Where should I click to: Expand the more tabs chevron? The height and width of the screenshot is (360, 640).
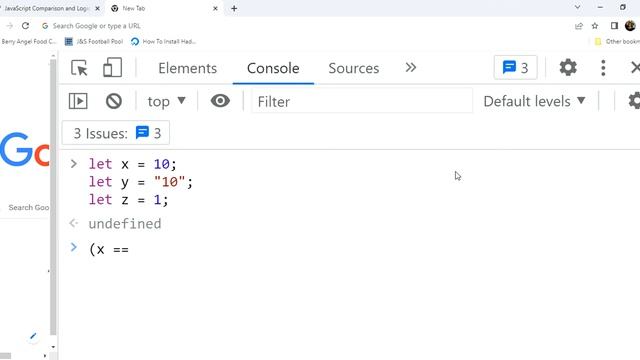point(411,68)
